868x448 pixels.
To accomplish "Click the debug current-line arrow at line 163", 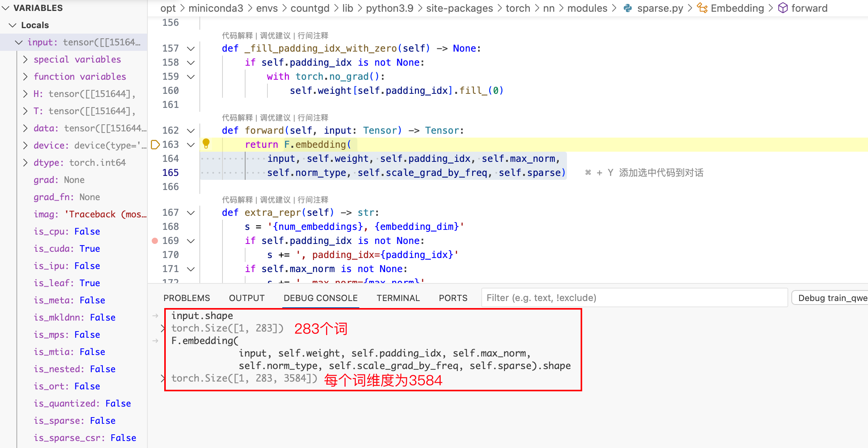I will 155,145.
